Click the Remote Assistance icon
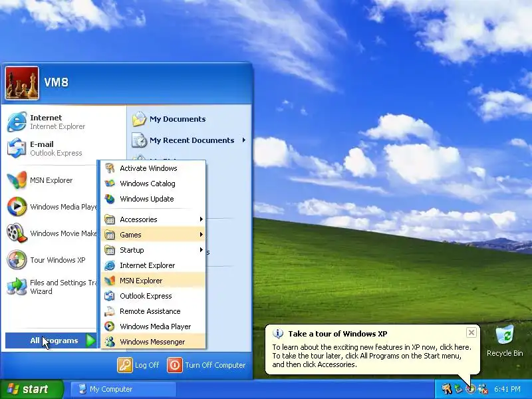532x399 pixels. coord(110,311)
